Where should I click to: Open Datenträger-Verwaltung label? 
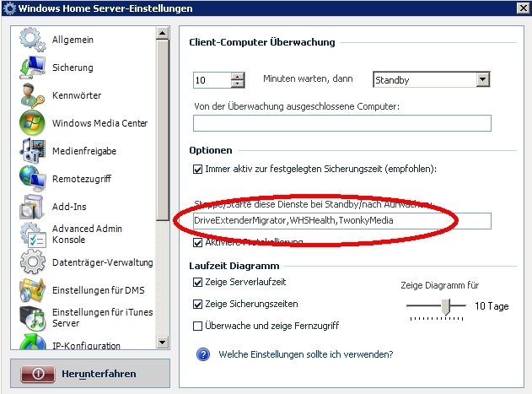pyautogui.click(x=103, y=262)
